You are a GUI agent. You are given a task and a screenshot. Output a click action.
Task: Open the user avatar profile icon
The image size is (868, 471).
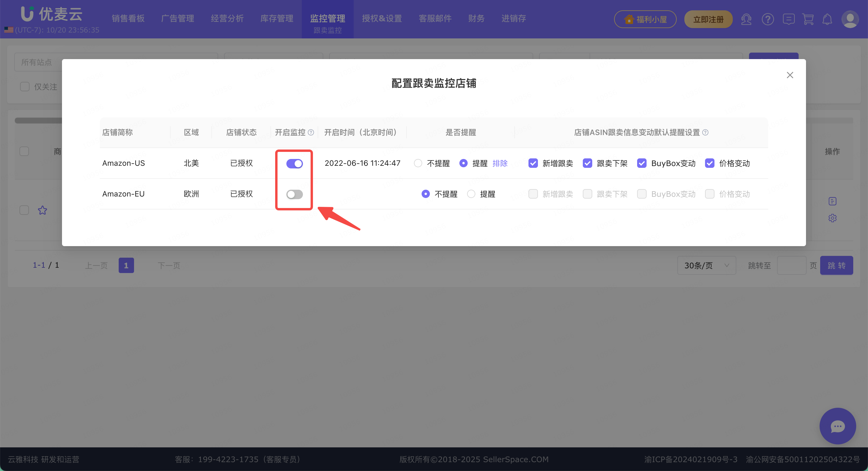click(x=850, y=19)
